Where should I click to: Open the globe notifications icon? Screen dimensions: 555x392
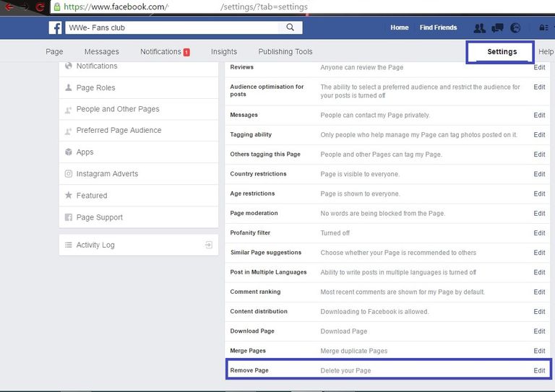tap(515, 28)
